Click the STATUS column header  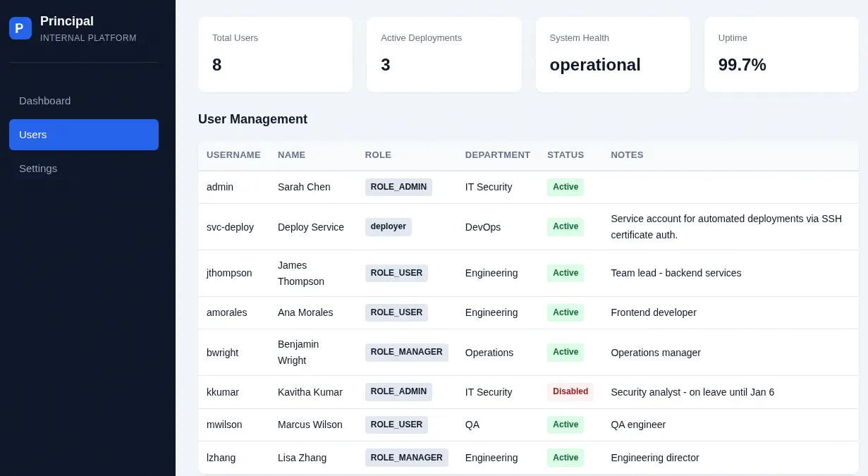(x=566, y=155)
